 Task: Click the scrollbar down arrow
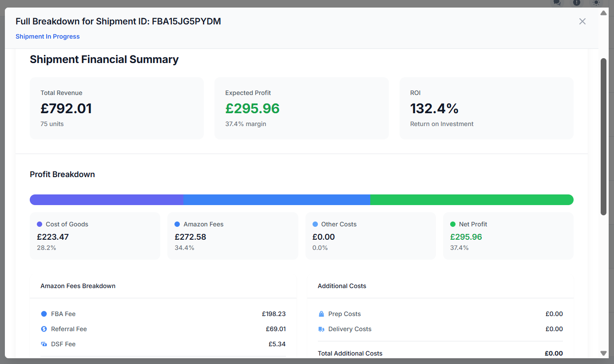603,353
